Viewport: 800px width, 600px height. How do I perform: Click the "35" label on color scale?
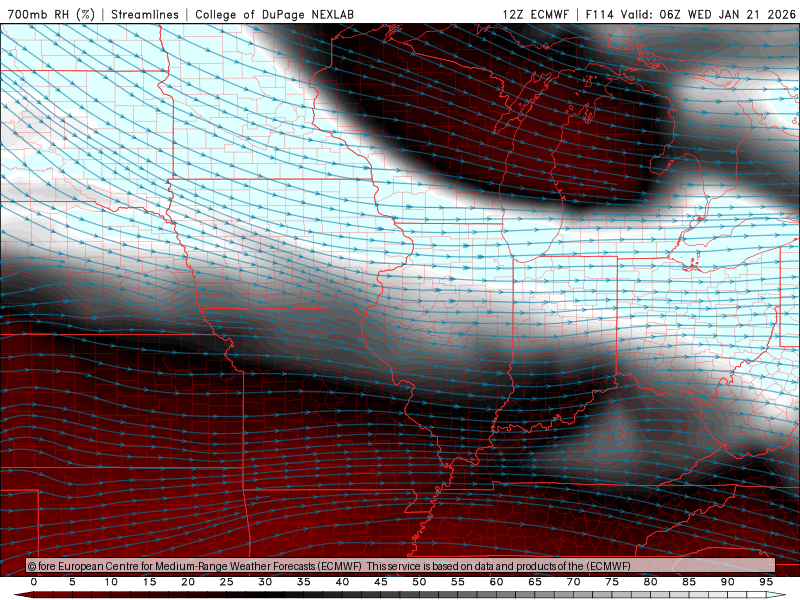coord(304,582)
